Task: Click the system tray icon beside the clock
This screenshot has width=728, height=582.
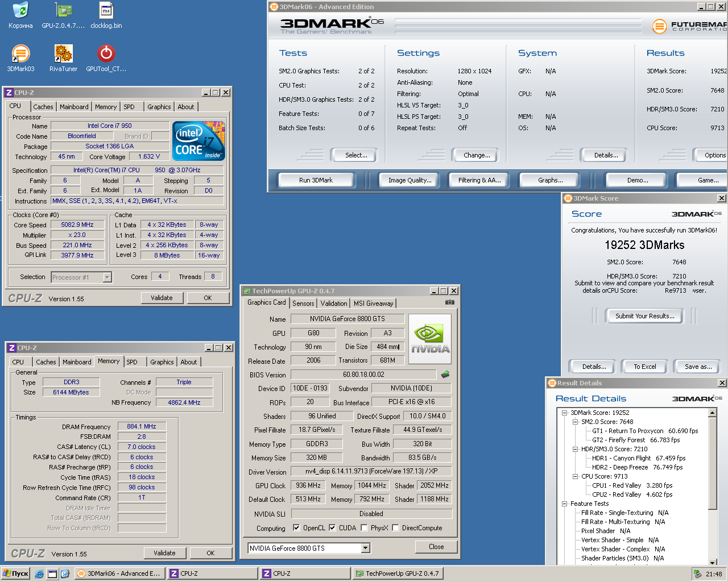Action: pos(697,574)
